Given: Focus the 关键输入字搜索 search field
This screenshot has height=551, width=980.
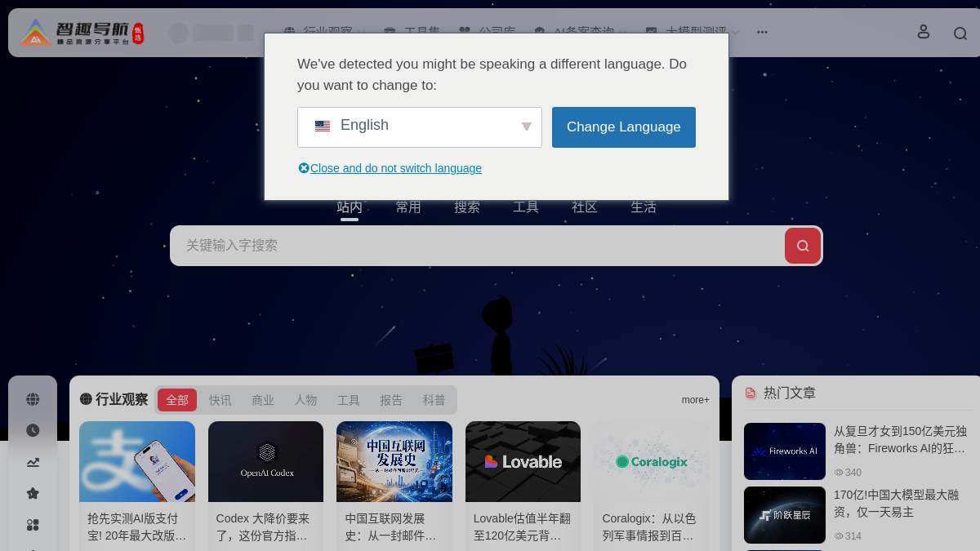Looking at the screenshot, I should (477, 246).
